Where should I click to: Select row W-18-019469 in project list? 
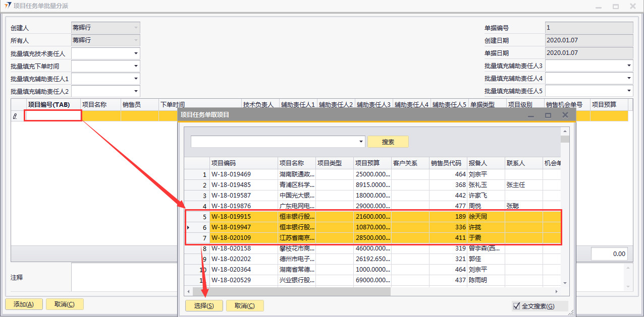tap(244, 174)
